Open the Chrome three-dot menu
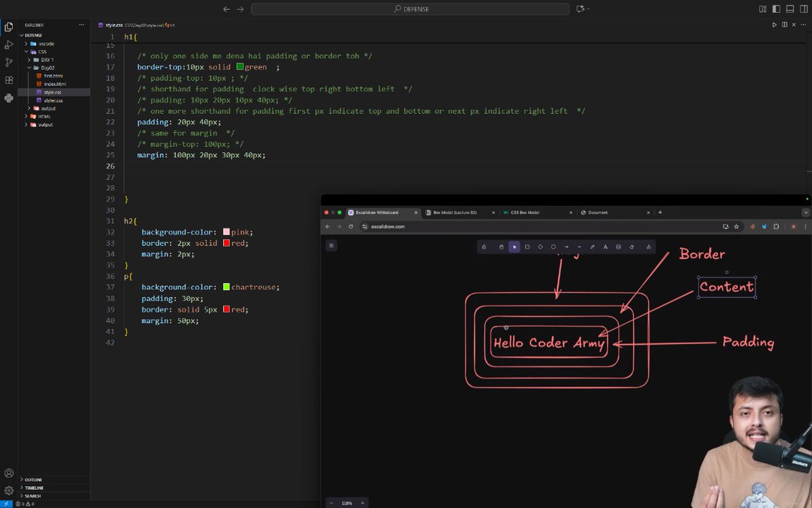Image resolution: width=812 pixels, height=508 pixels. (805, 226)
